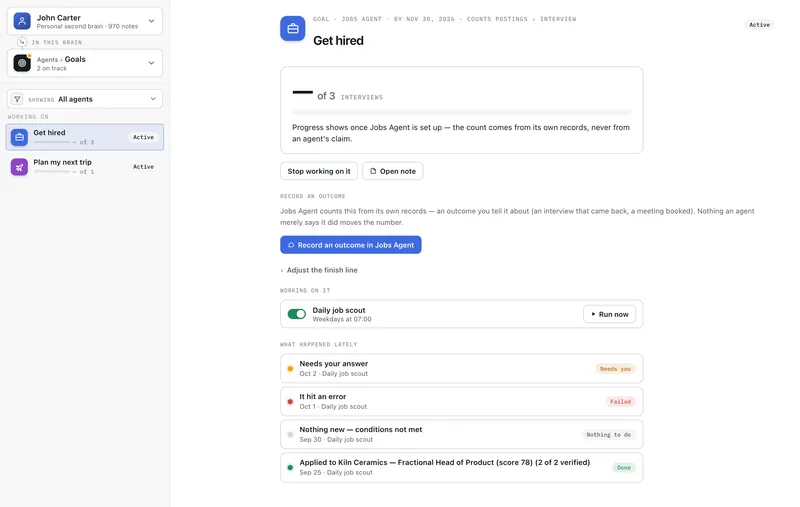
Task: Open the Agents Goals dropdown
Action: [152, 63]
